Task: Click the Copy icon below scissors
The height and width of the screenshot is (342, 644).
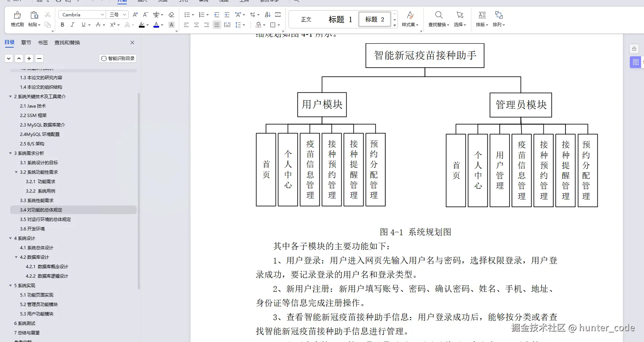Action: pyautogui.click(x=48, y=24)
